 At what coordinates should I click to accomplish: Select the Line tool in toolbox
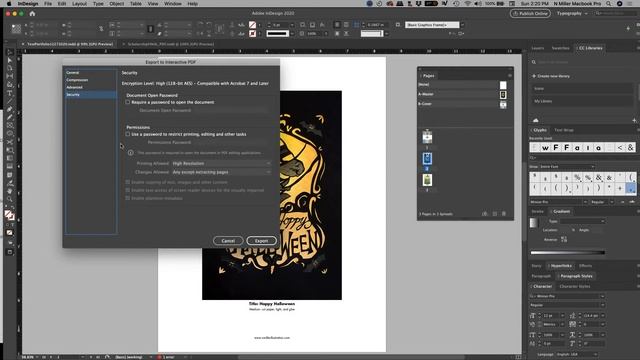tap(10, 101)
